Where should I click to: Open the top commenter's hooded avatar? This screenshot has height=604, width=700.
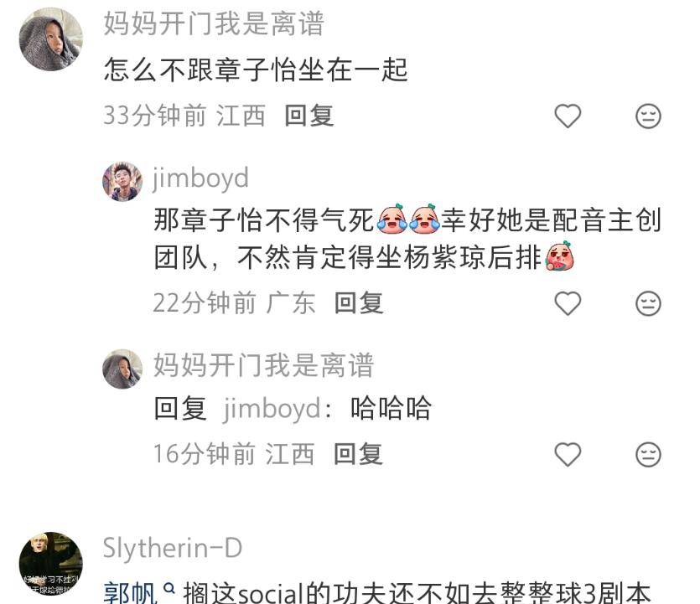click(x=51, y=39)
